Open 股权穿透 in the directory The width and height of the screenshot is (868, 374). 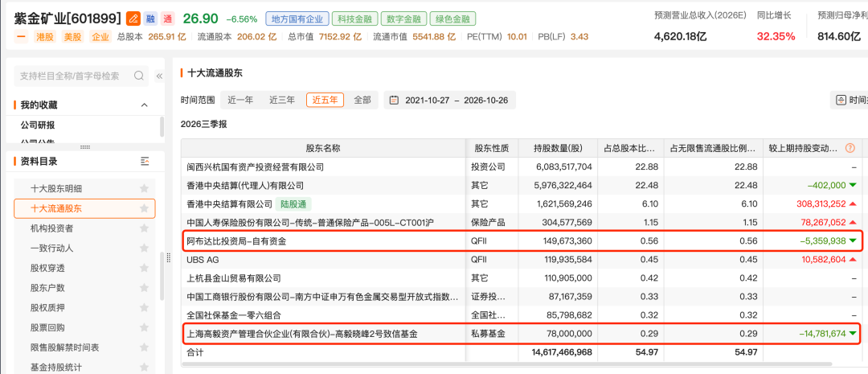tap(47, 268)
